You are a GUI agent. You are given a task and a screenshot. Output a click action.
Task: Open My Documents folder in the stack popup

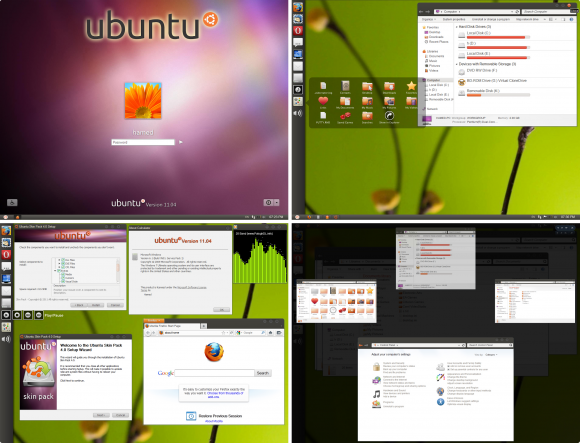345,101
